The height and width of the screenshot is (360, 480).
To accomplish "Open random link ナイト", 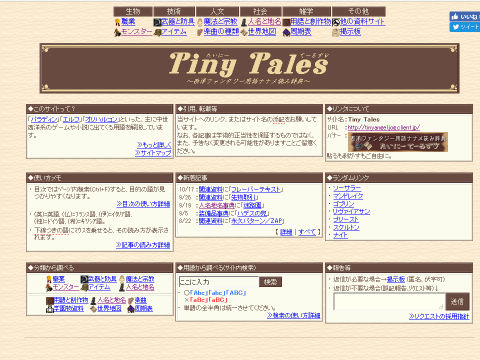I will point(340,236).
